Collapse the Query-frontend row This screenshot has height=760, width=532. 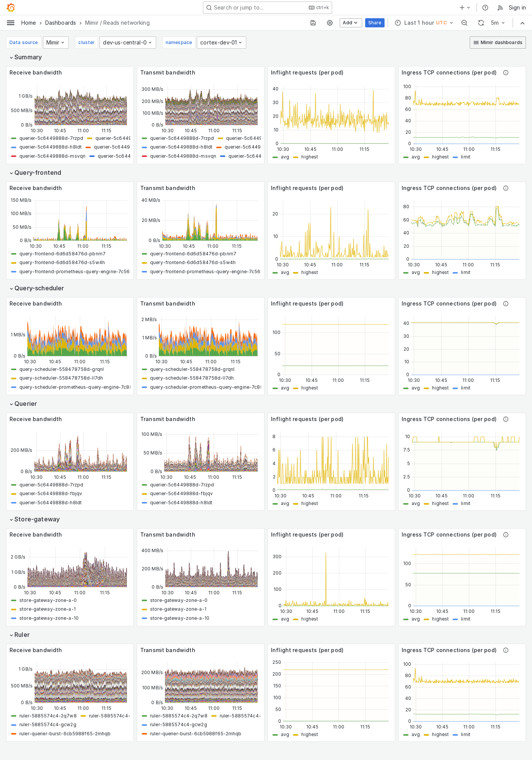click(35, 173)
